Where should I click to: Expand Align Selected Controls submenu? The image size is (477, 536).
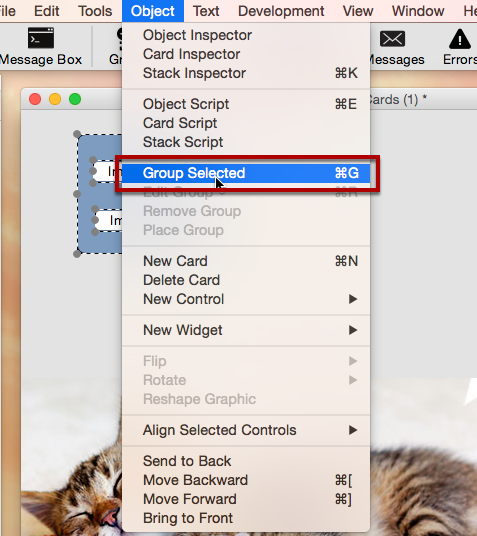[246, 430]
